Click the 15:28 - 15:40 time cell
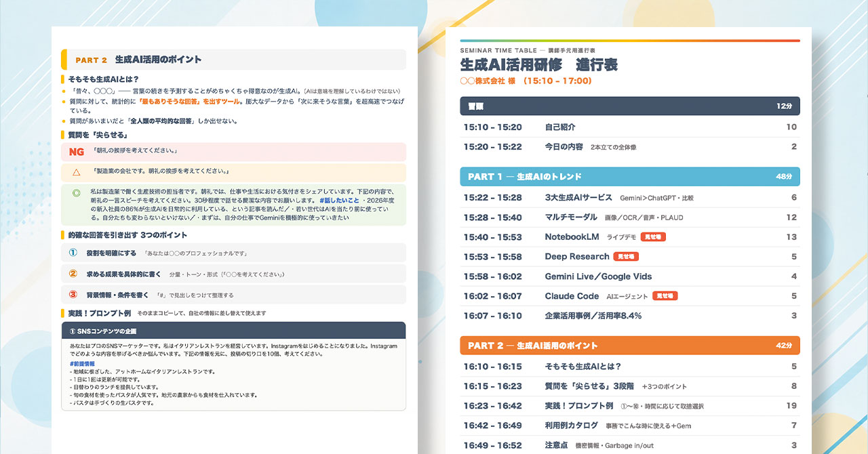Screen dimensions: 868x454 [x=492, y=218]
